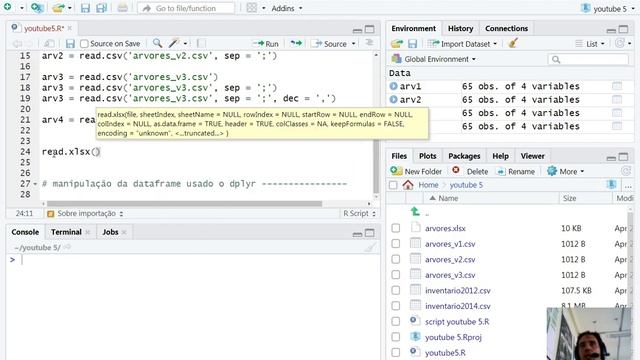Click youtube 5 breadcrumb link
Viewport: 640px width, 360px height.
466,185
